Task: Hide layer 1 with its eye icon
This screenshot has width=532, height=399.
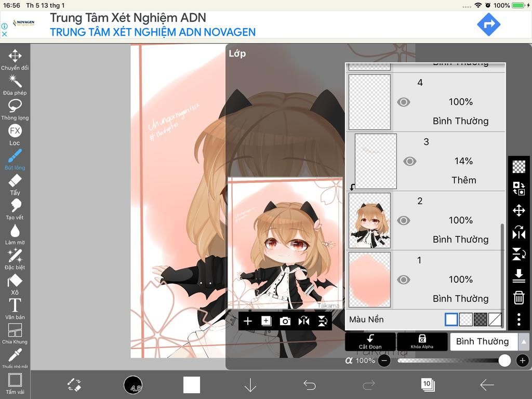Action: 403,280
